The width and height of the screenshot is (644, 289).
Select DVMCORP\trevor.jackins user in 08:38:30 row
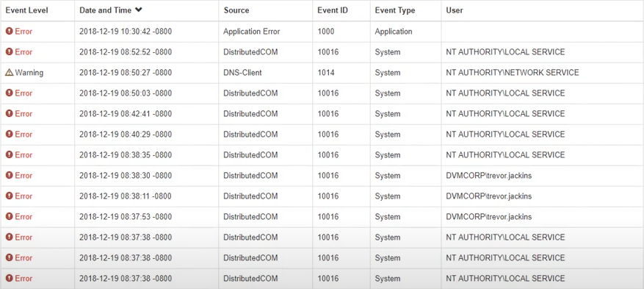(489, 176)
